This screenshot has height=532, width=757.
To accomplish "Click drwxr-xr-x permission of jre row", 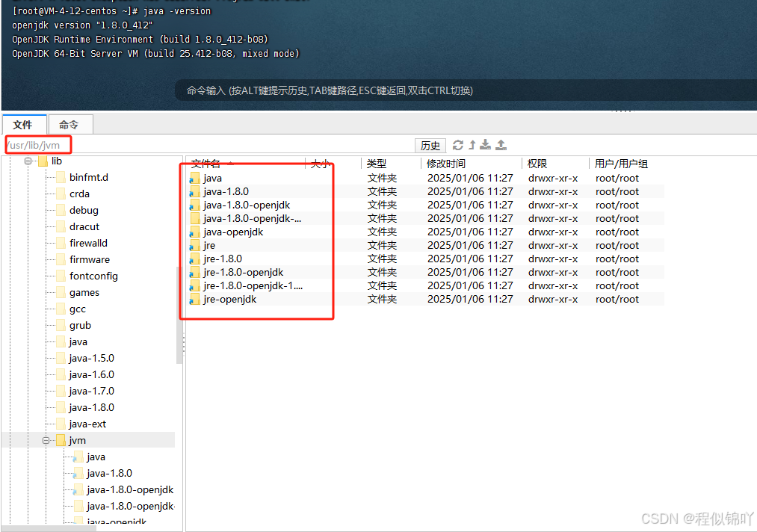I will pos(553,245).
